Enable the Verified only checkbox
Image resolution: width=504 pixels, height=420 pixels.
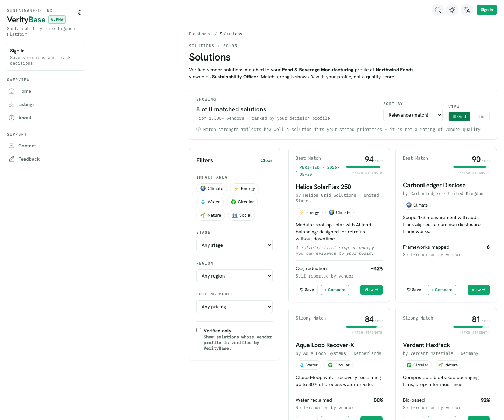pos(199,330)
